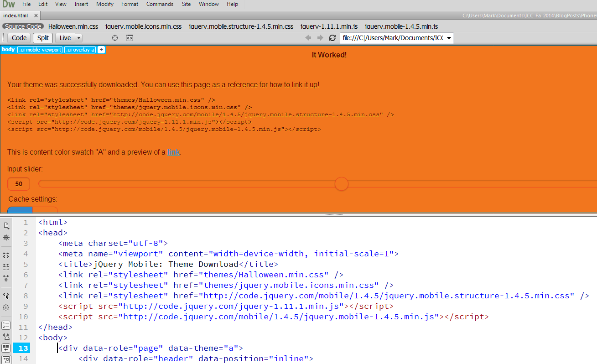
Task: Click the input slider handle
Action: (342, 184)
